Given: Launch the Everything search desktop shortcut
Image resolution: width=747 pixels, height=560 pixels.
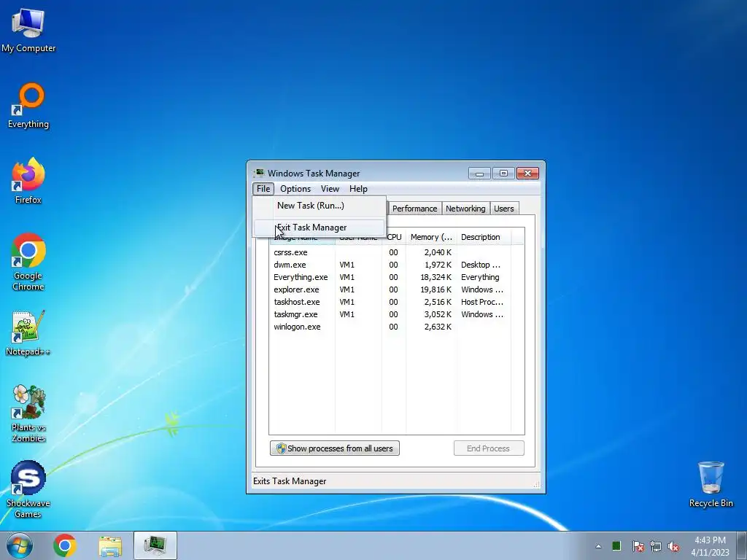Looking at the screenshot, I should (28, 106).
